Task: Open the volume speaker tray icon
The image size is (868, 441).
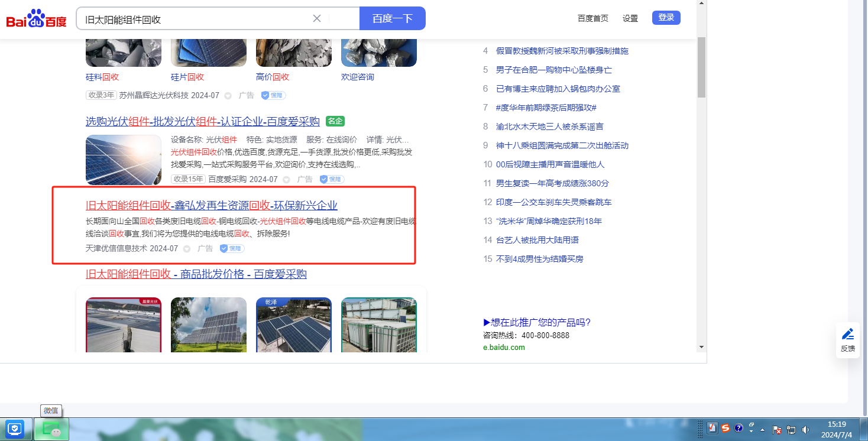Action: (805, 429)
